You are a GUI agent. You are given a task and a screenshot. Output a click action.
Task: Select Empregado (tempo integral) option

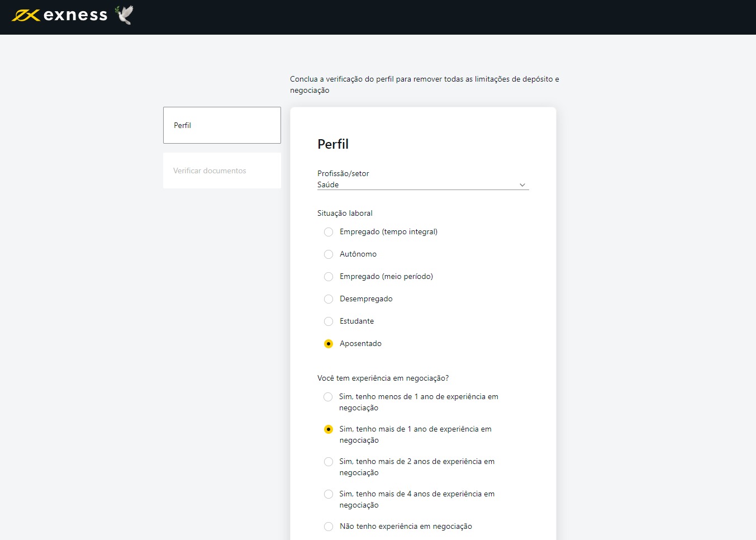329,231
